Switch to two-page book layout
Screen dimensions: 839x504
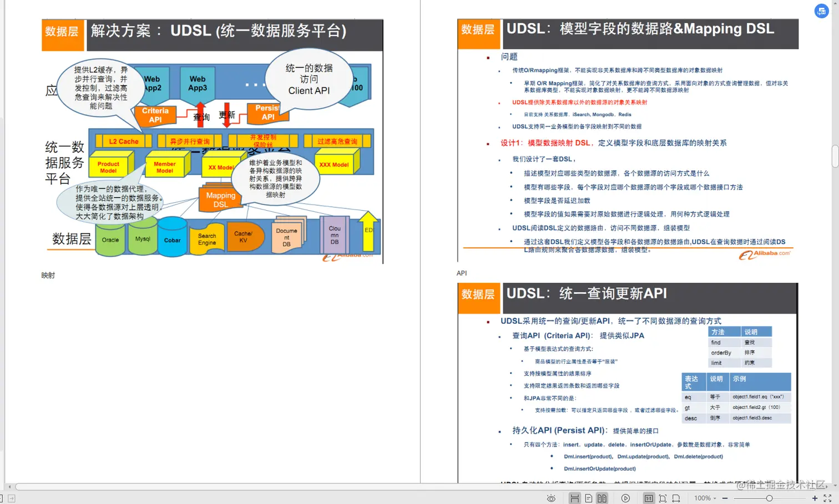click(x=602, y=498)
